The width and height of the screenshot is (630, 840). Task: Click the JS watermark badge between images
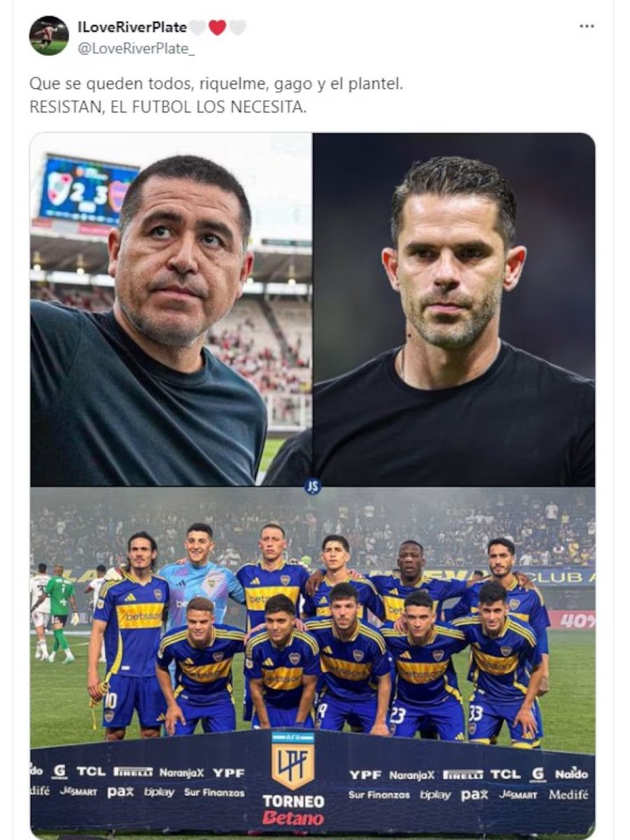tap(313, 486)
